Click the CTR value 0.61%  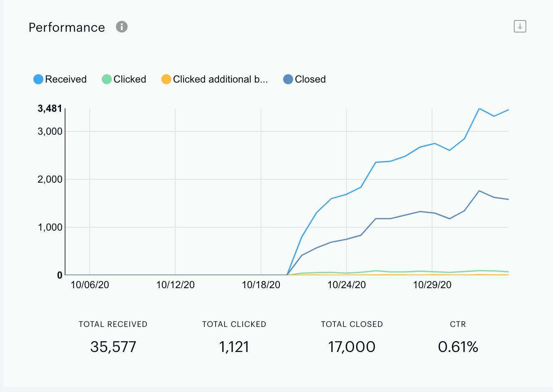coord(458,347)
